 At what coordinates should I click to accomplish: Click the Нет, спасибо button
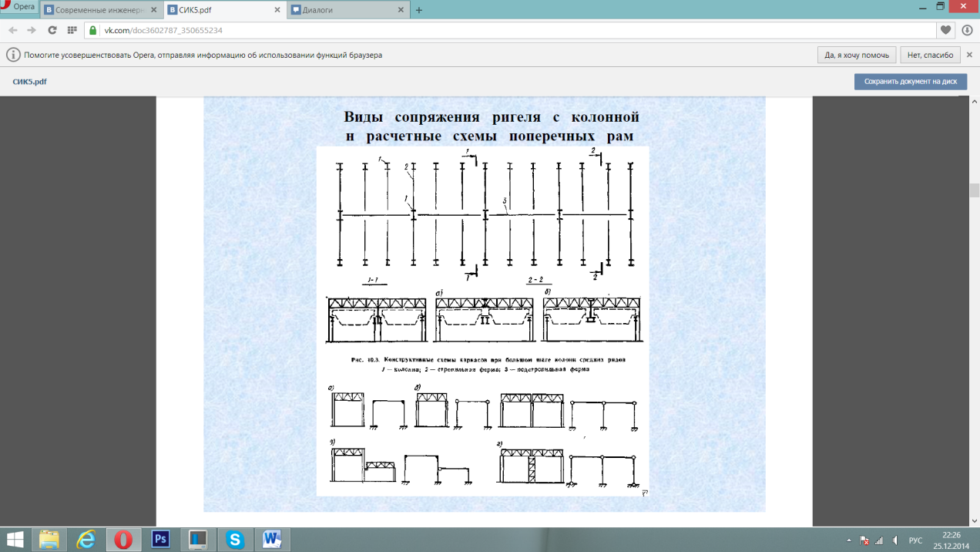[930, 55]
